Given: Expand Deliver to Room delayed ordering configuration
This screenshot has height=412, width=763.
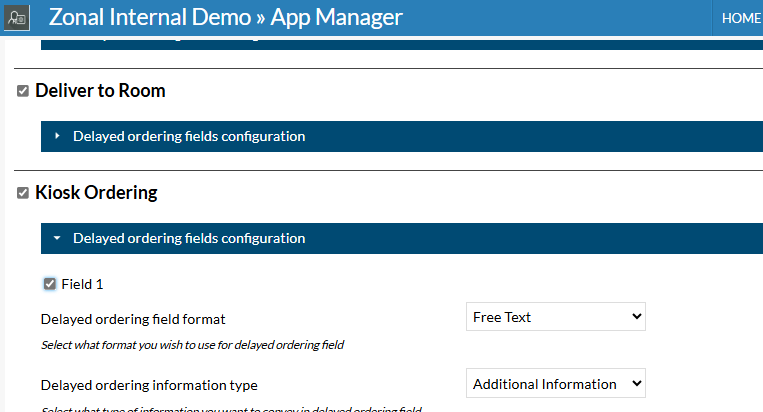Looking at the screenshot, I should point(401,136).
